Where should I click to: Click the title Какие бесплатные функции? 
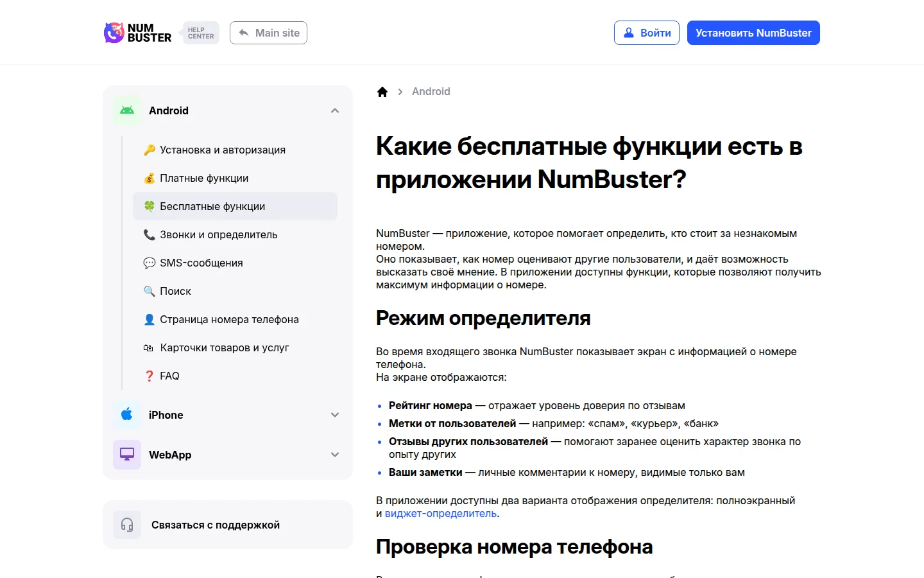tap(589, 162)
